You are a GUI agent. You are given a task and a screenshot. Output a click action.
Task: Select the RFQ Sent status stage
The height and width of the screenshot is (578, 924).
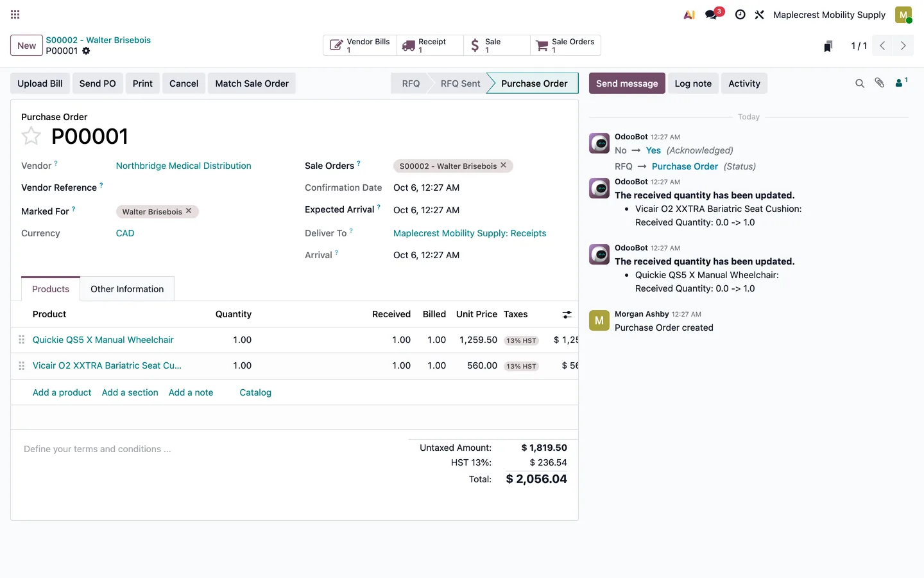[460, 83]
